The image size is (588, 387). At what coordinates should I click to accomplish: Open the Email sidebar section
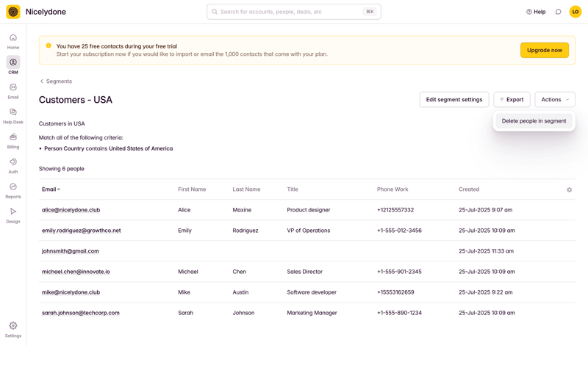pyautogui.click(x=13, y=91)
